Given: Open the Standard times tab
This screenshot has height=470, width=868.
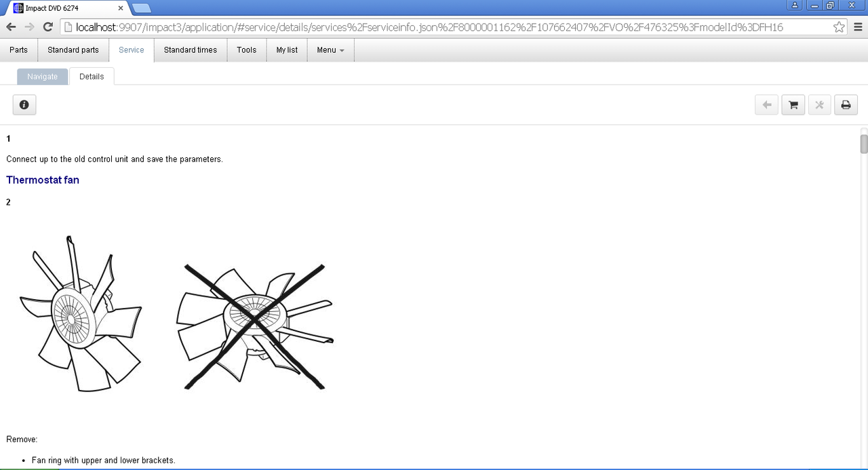Looking at the screenshot, I should click(x=191, y=50).
